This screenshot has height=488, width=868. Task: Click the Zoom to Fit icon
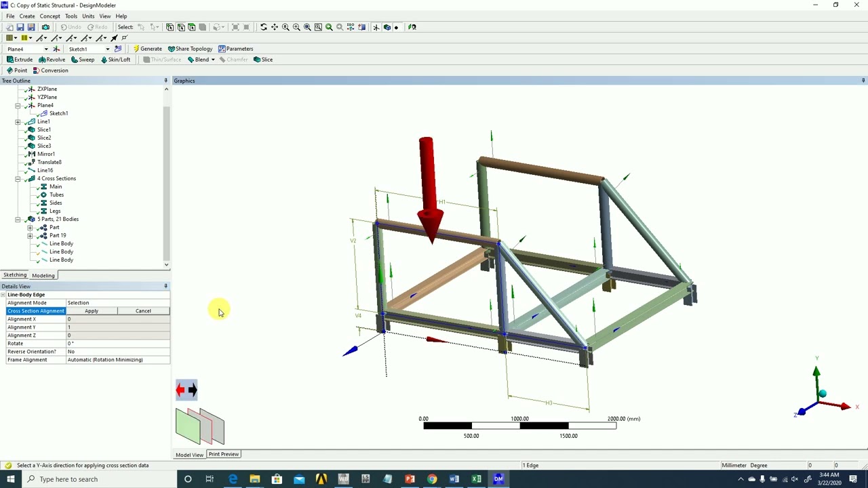click(x=307, y=27)
